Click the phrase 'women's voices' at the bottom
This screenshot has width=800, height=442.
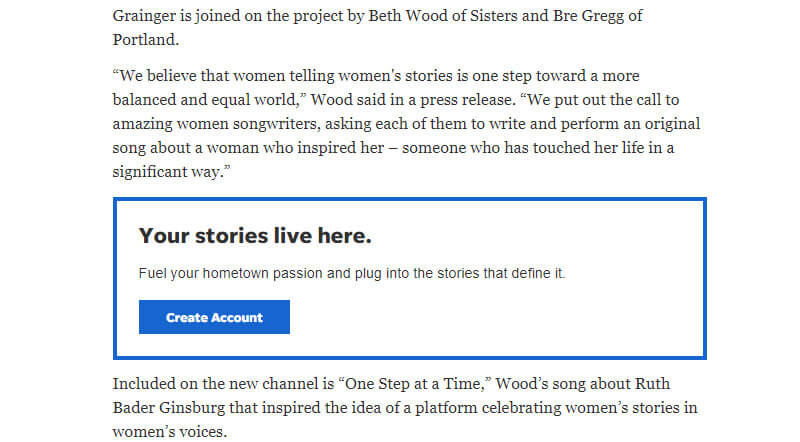[169, 432]
